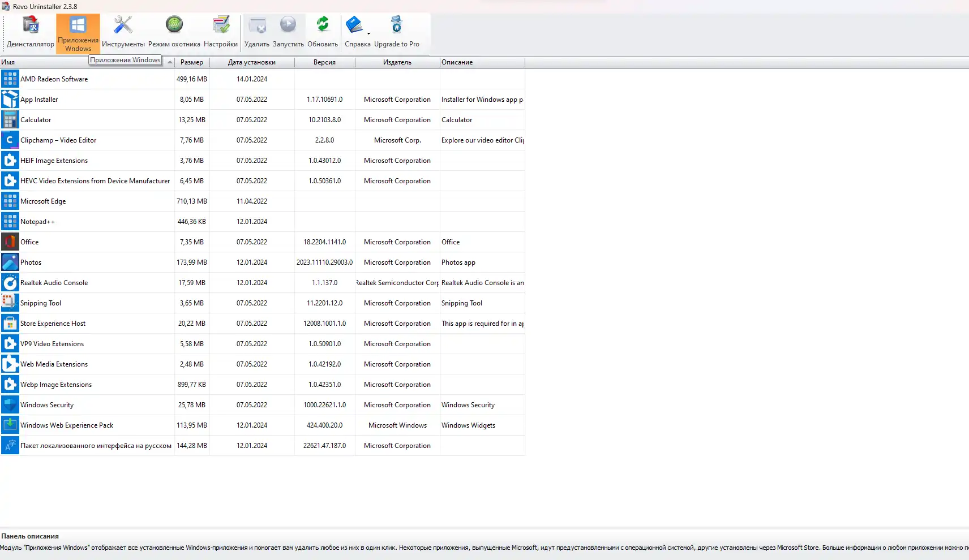Click the Office app icon

tap(10, 242)
